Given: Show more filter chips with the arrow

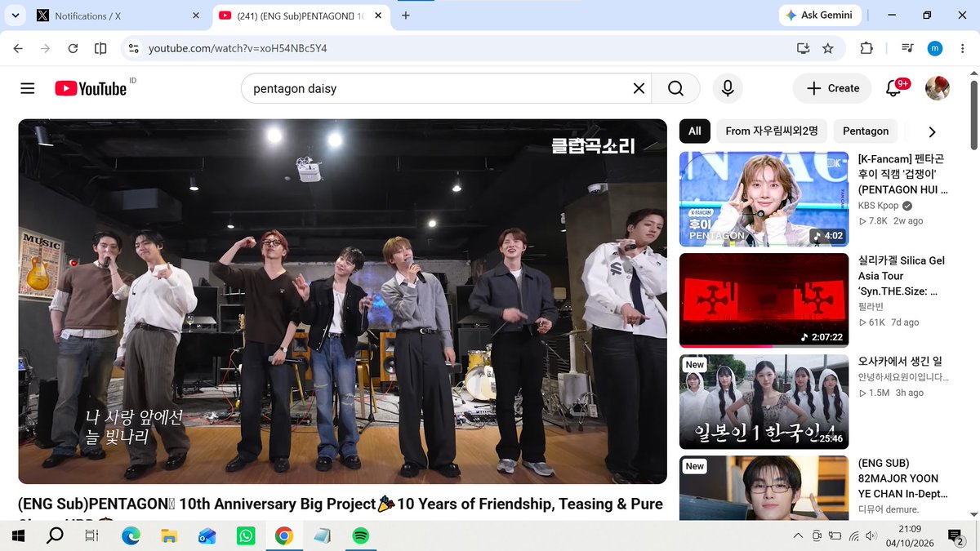Looking at the screenshot, I should [x=932, y=131].
